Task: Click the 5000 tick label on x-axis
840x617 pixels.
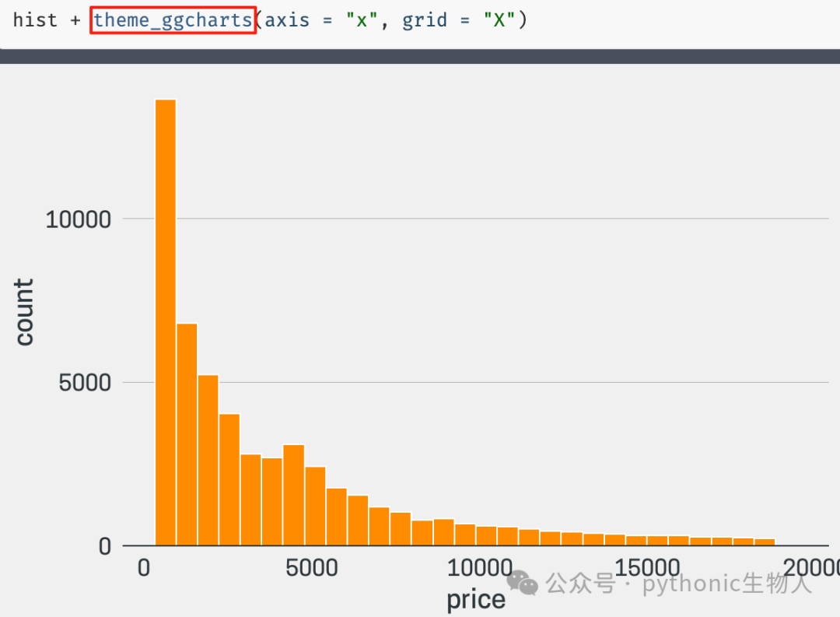Action: click(x=312, y=568)
